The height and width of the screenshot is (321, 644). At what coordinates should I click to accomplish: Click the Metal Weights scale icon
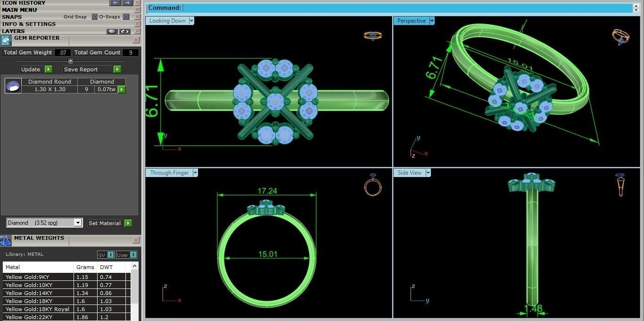click(6, 241)
